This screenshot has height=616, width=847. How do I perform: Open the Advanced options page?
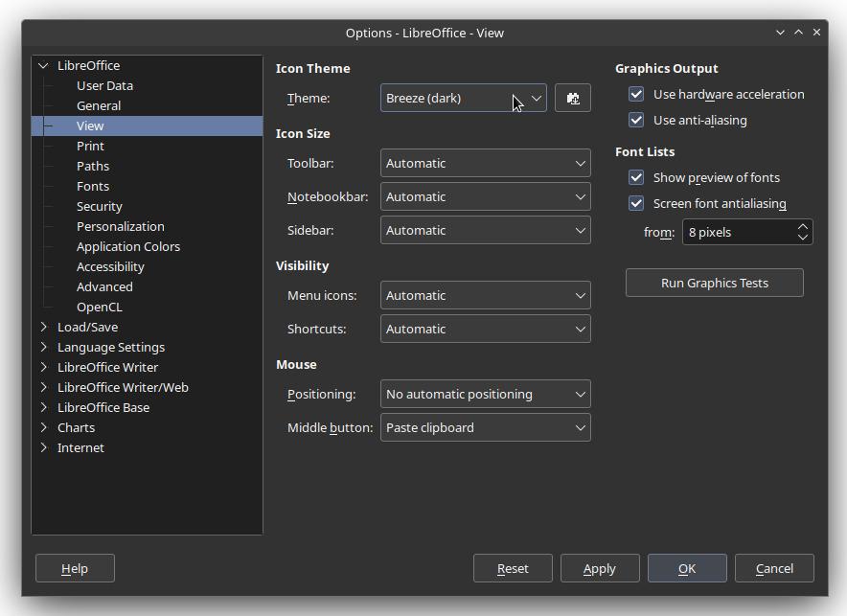point(104,286)
